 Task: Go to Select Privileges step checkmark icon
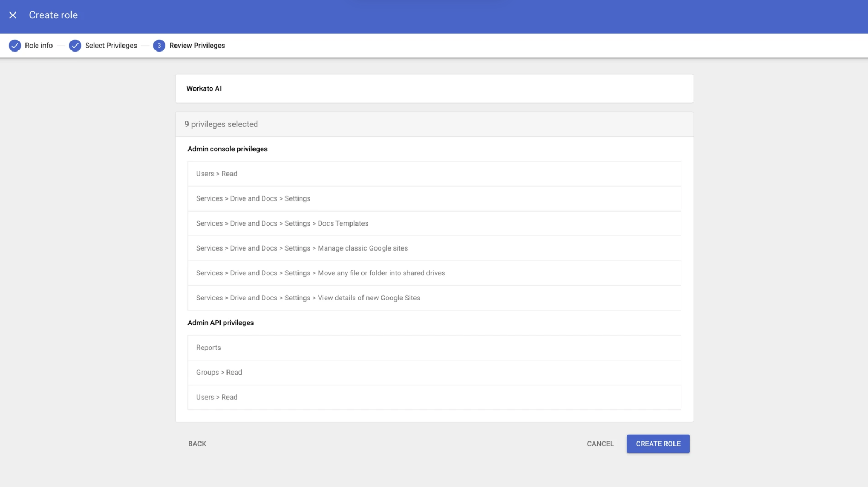pos(75,46)
